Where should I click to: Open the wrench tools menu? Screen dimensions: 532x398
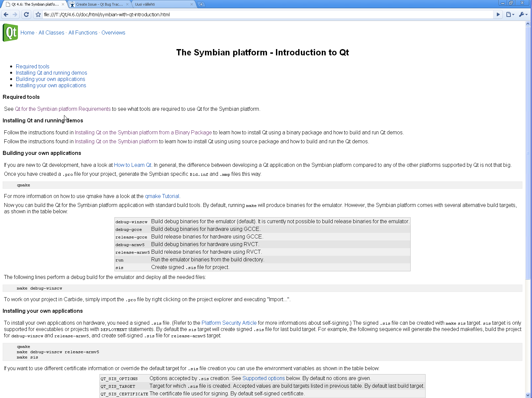(x=523, y=15)
